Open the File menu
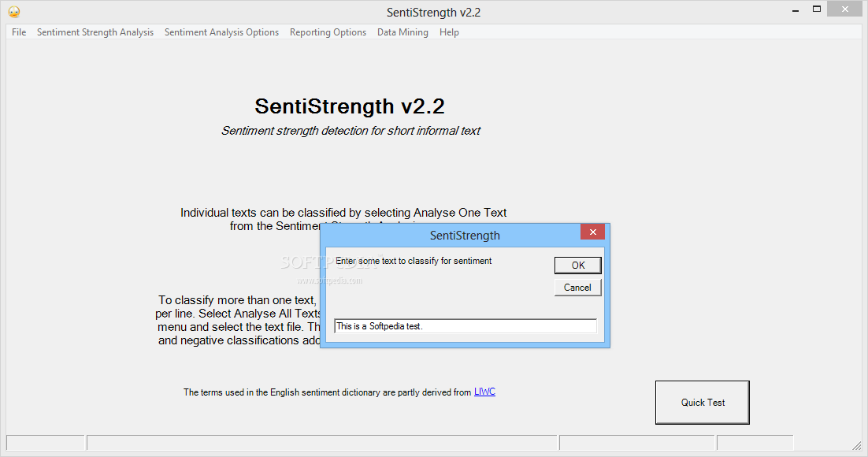 [x=19, y=32]
